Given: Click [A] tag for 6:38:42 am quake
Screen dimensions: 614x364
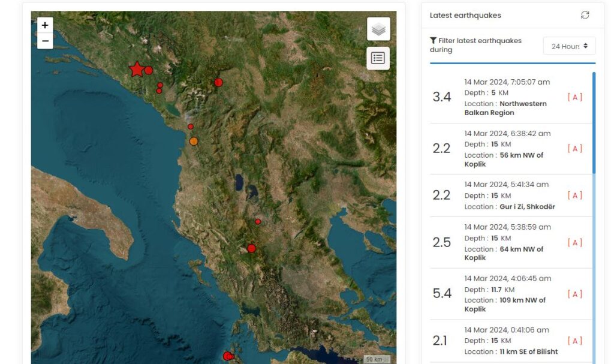Looking at the screenshot, I should point(574,149).
